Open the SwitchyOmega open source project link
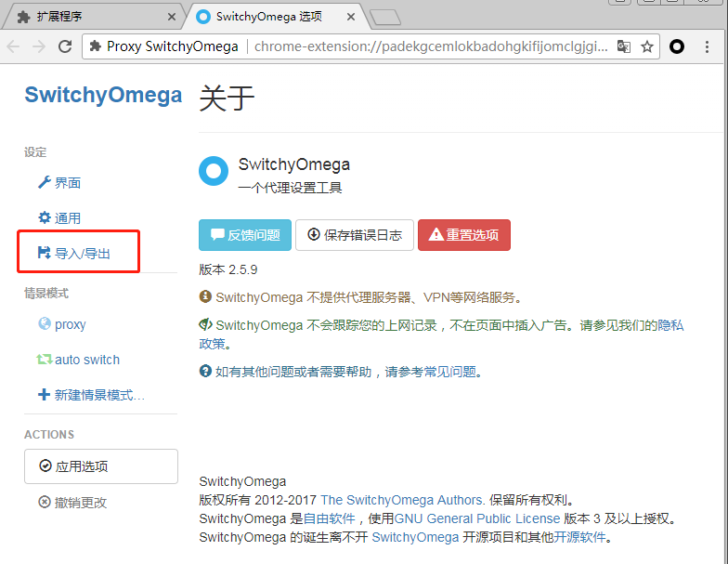The width and height of the screenshot is (728, 564). 416,537
